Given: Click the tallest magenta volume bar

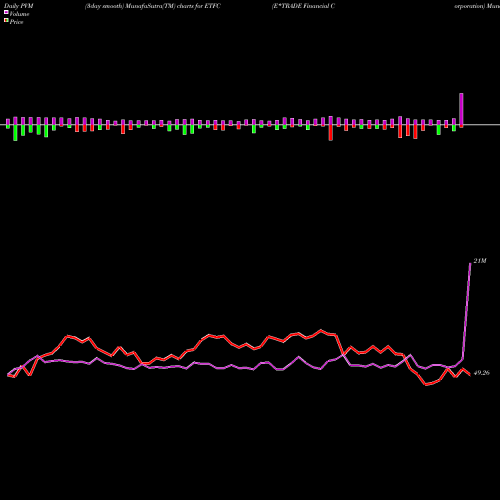Looking at the screenshot, I should click(461, 109).
